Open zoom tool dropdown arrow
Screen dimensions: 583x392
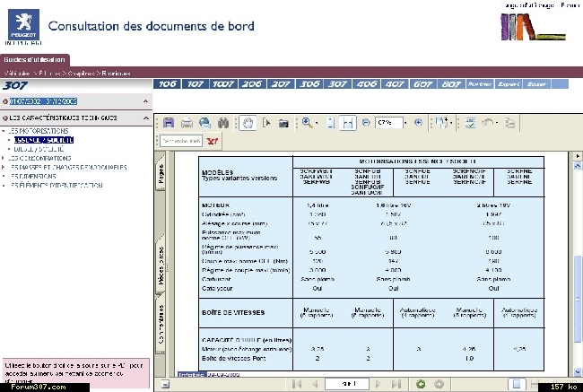(317, 123)
